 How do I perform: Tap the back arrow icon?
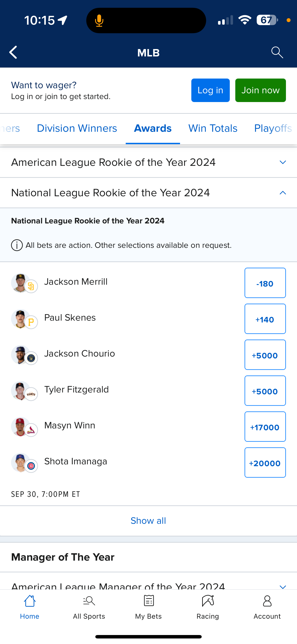click(x=13, y=53)
